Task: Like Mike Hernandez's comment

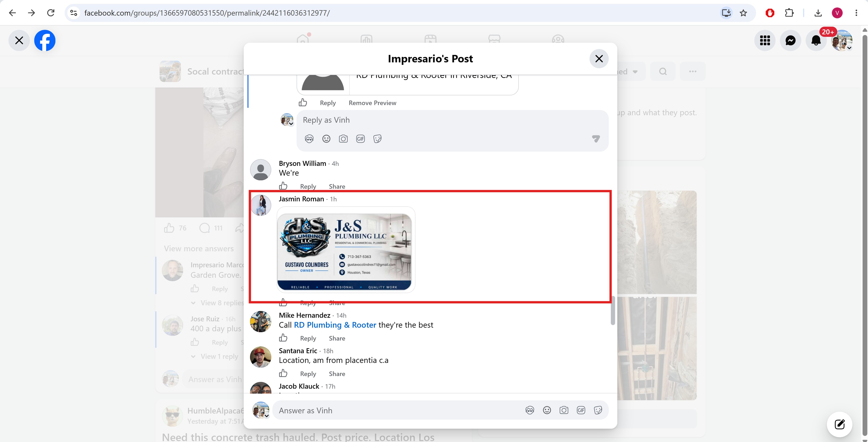Action: coord(283,338)
